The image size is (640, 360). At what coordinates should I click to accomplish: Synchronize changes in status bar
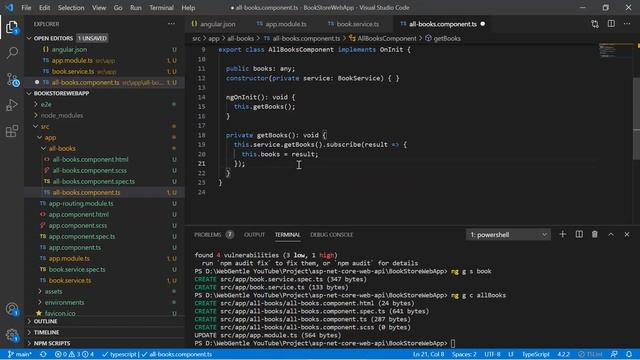tap(43, 354)
